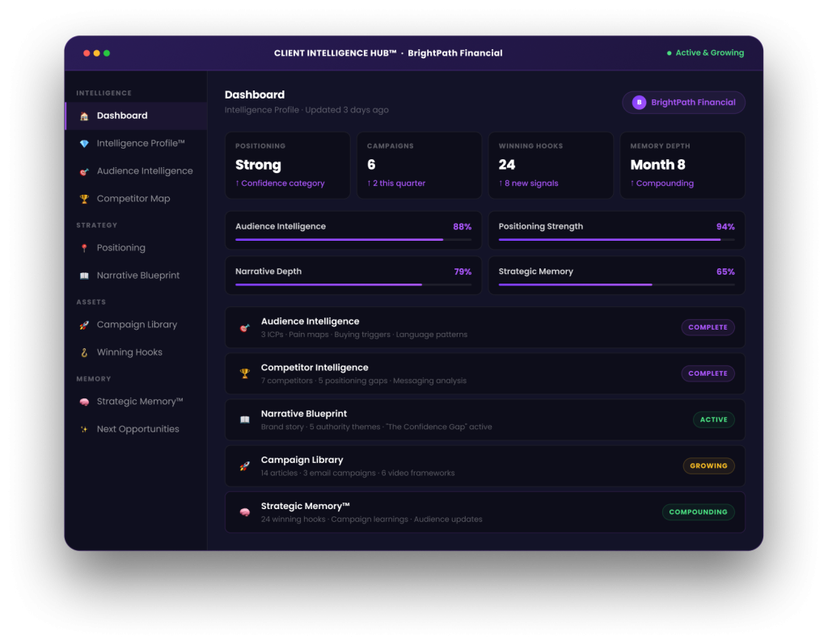
Task: Click the target icon next to Audience Intelligence in the sidebar
Action: [x=84, y=171]
